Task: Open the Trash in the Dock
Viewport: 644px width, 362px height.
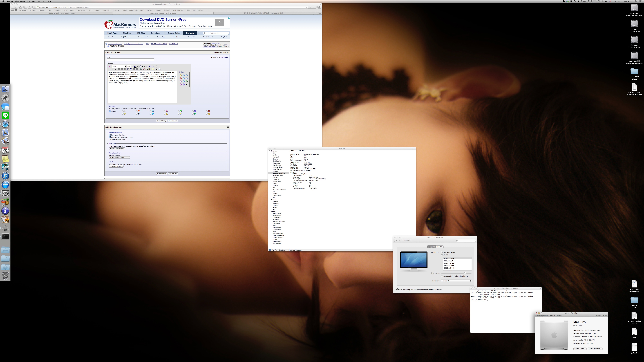Action: pos(5,276)
